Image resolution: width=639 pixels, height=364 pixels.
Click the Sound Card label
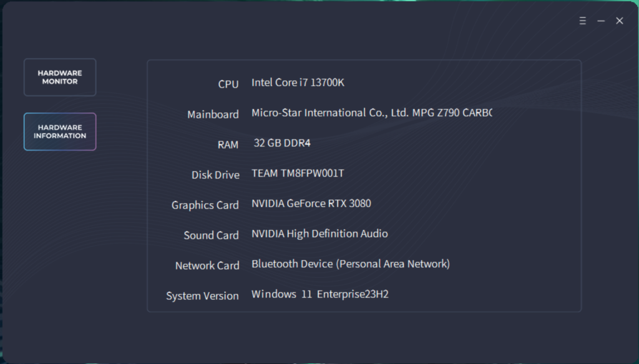tap(211, 236)
